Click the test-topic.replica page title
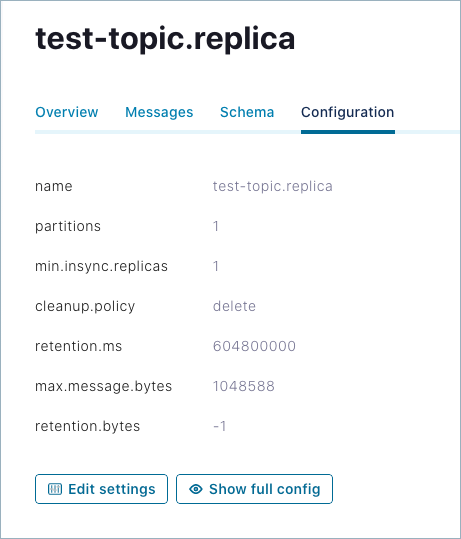The height and width of the screenshot is (539, 461). coord(165,38)
